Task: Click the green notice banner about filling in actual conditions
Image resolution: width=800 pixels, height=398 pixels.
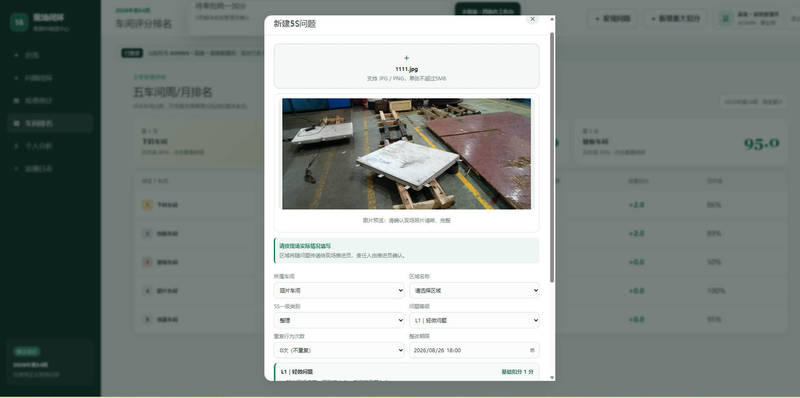Action: click(407, 251)
